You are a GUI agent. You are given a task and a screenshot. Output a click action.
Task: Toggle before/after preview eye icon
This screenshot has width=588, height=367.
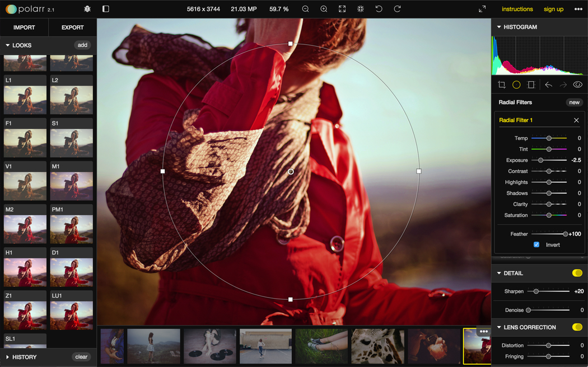point(577,85)
